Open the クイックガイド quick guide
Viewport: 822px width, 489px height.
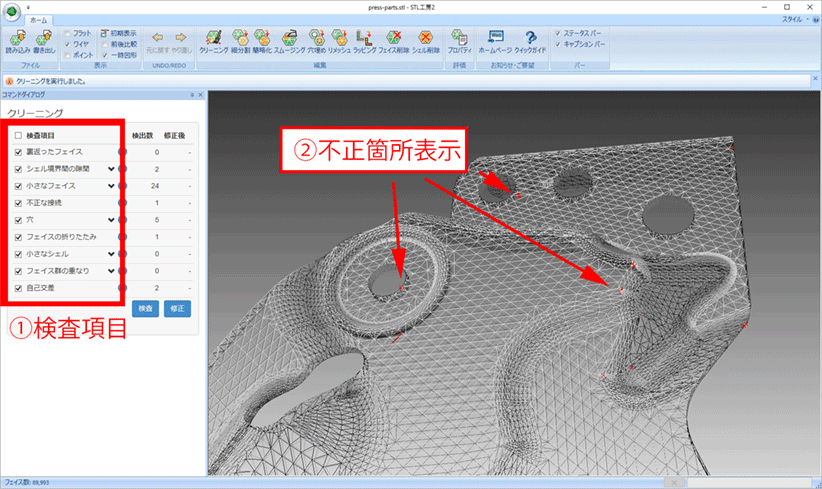(530, 38)
